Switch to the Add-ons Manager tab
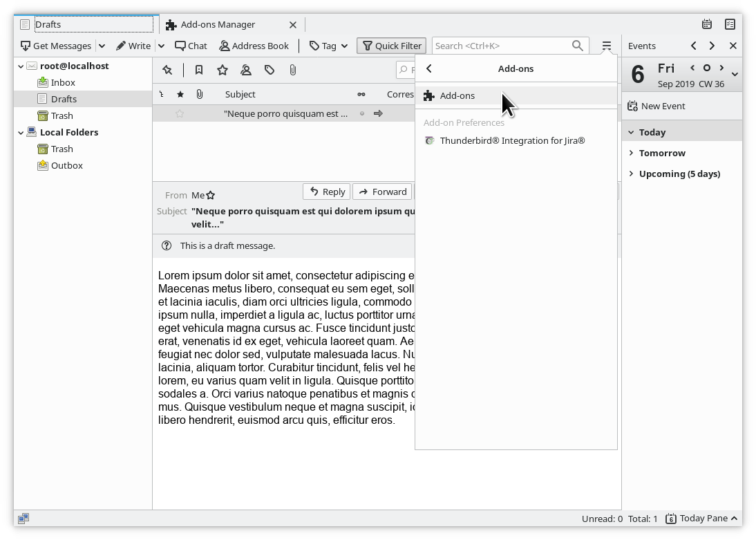Image resolution: width=756 pixels, height=540 pixels. (218, 24)
